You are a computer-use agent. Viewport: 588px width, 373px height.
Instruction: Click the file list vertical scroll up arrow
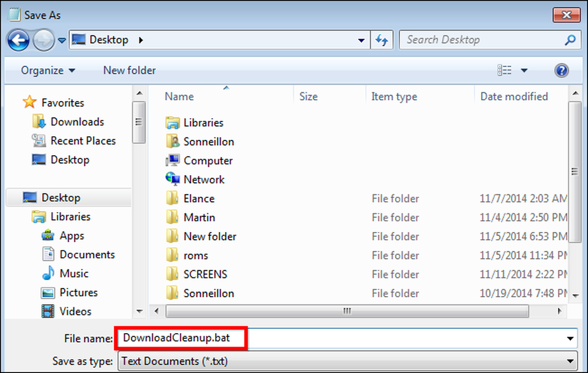point(576,93)
